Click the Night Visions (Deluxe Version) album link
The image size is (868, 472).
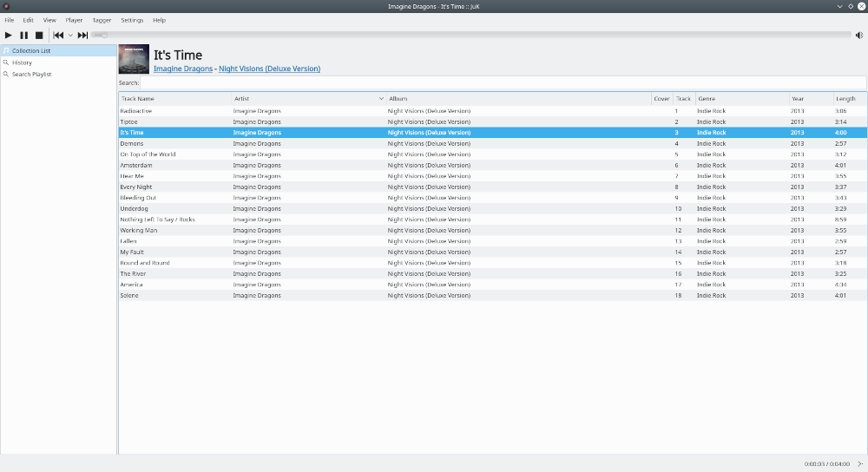269,69
